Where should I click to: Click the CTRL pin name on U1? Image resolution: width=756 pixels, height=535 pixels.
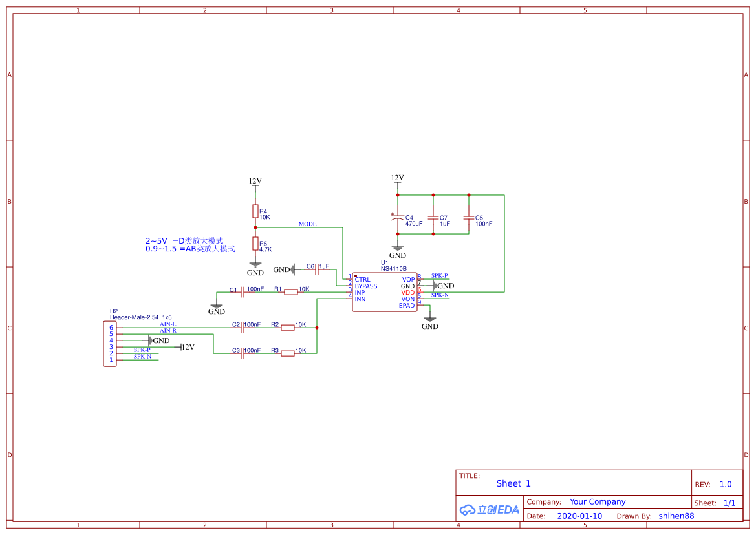[x=363, y=279]
